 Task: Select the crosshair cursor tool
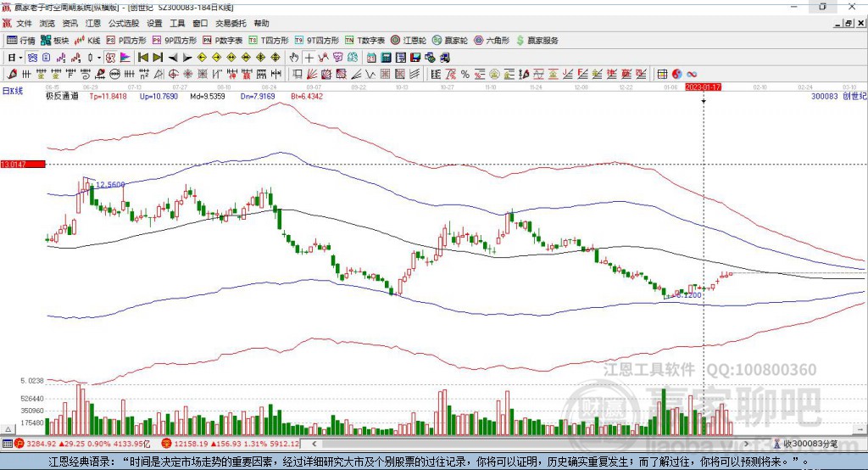309,57
